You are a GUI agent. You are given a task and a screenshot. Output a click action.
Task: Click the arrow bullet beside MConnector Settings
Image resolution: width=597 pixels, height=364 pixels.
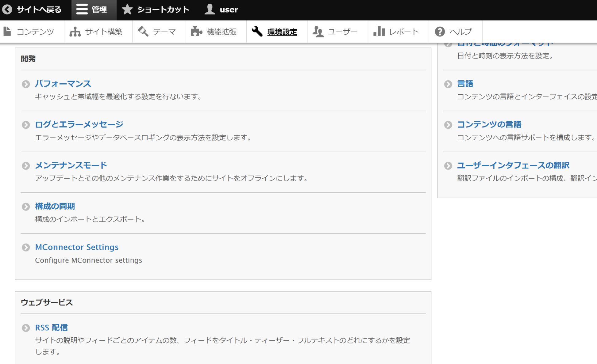(x=26, y=247)
